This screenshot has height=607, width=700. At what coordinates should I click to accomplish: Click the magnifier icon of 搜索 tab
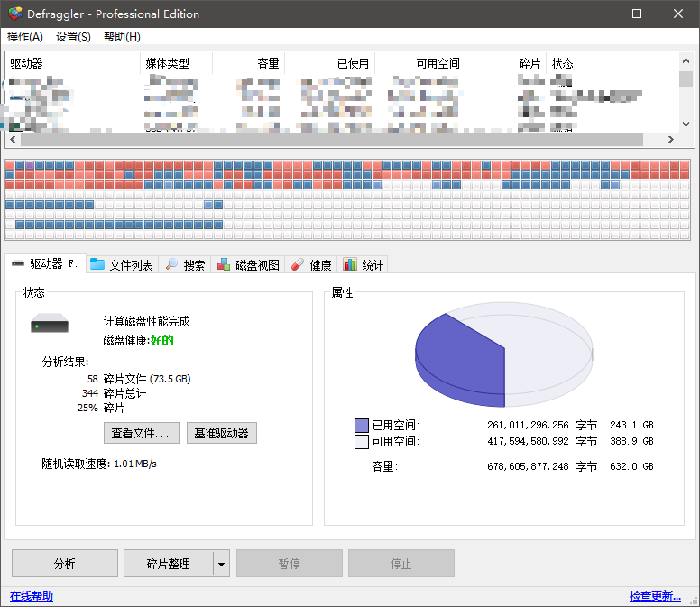(x=170, y=265)
